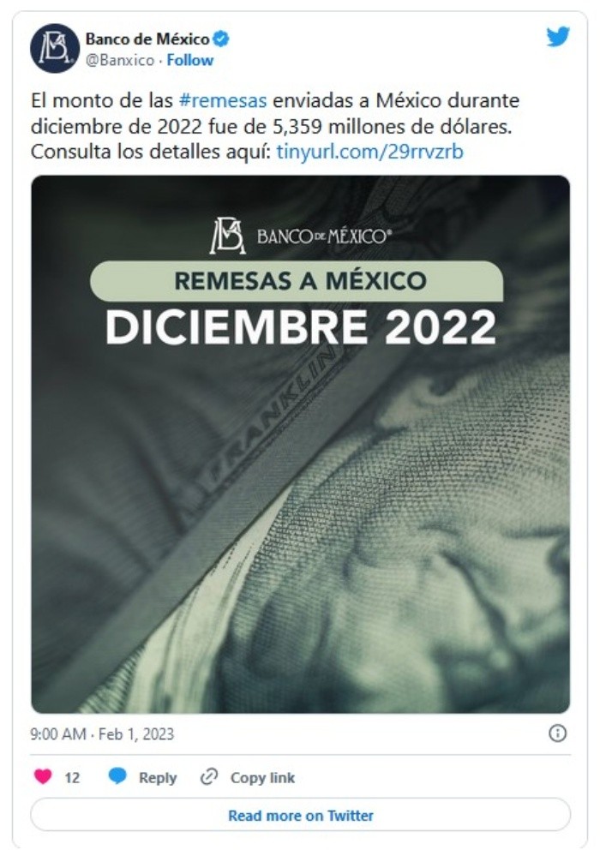Click the reply speech bubble icon

(x=117, y=776)
